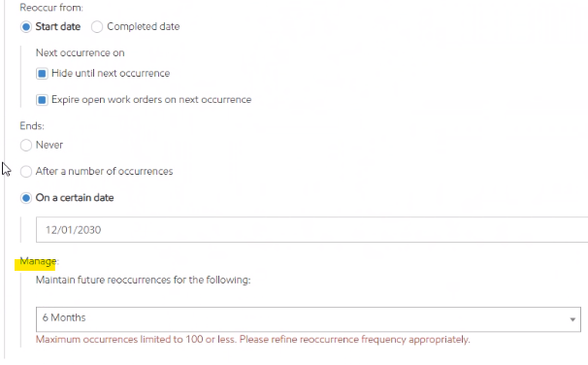Open the 6 Months dropdown box
Screen dimensions: 588x365
pyautogui.click(x=309, y=319)
